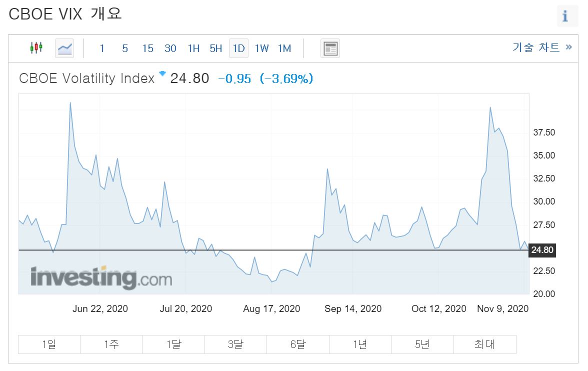The height and width of the screenshot is (371, 588).
Task: Choose the 5H interval
Action: tap(215, 48)
